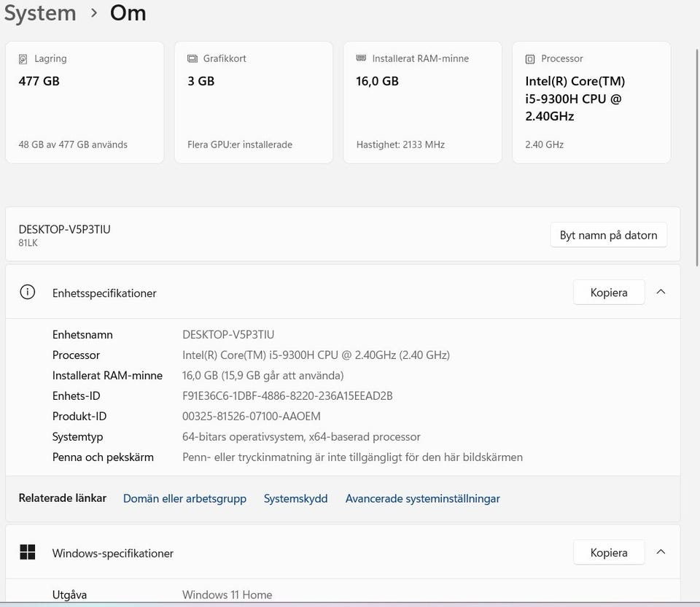Open Domän eller arbetsgrupp link
Viewport: 700px width, 607px height.
(x=184, y=499)
